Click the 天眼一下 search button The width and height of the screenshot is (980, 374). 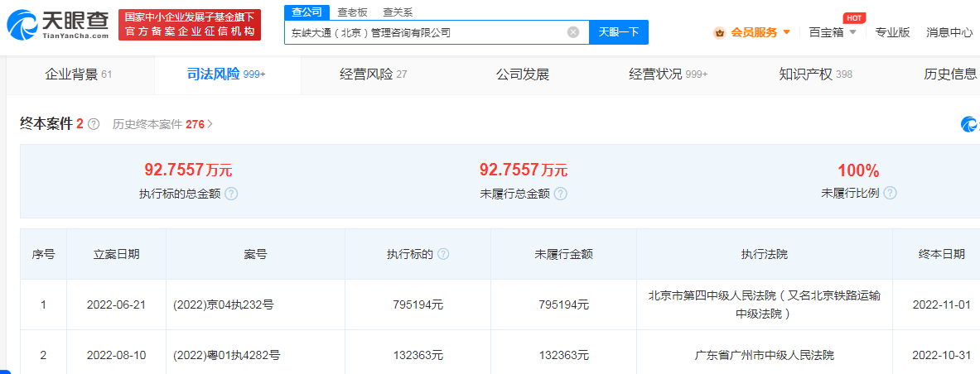(x=619, y=32)
